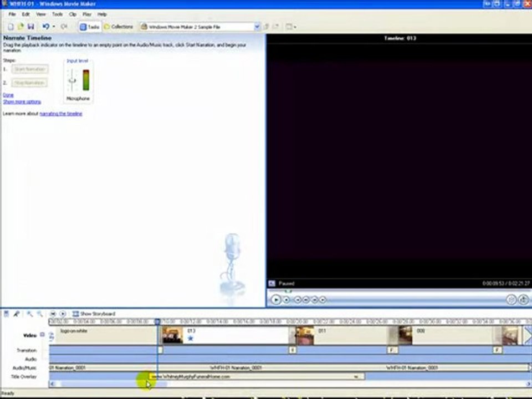The width and height of the screenshot is (532, 399).
Task: Select the 000 clip thumbnail on timeline
Action: tap(405, 335)
